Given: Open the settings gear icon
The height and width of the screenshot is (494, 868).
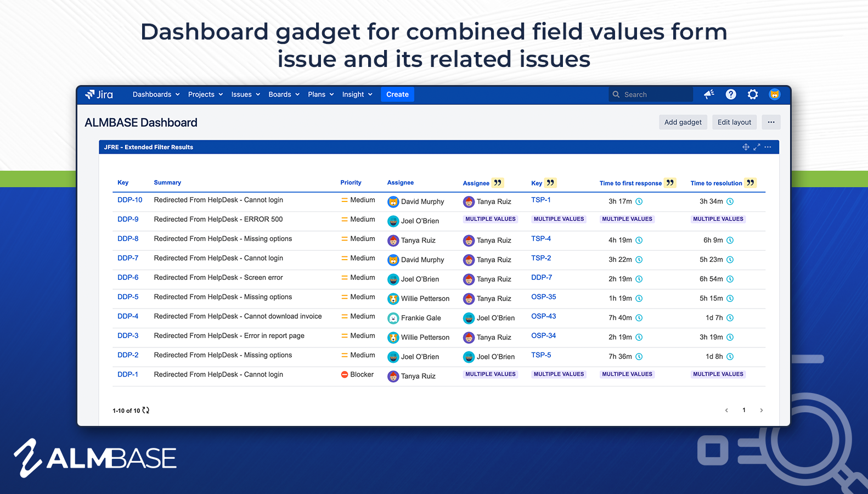Looking at the screenshot, I should pyautogui.click(x=753, y=94).
